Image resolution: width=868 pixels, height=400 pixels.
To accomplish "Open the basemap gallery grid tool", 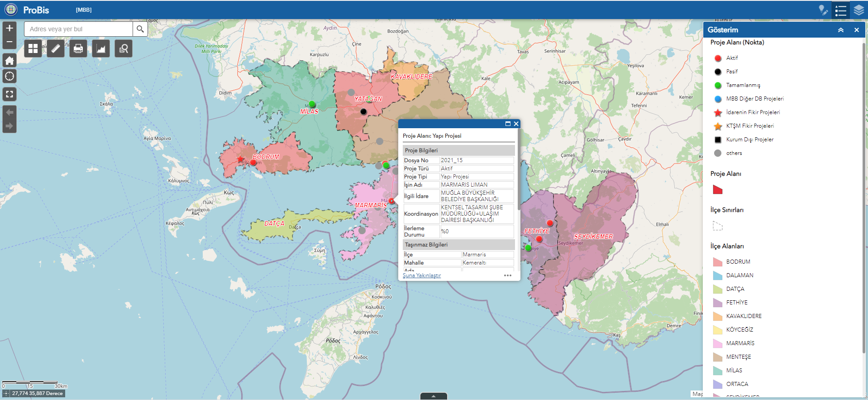I will pos(33,48).
